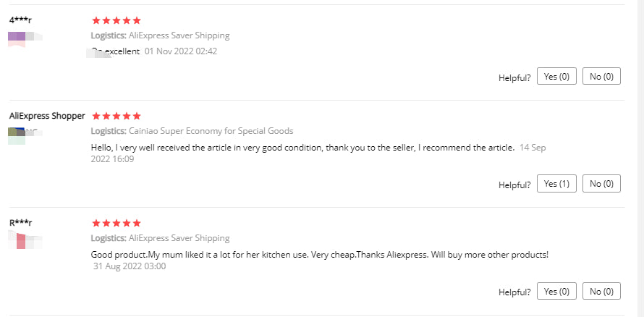Viewport: 644px width, 317px height.
Task: Click Yes (1) on AliExpress Shopper's review
Action: click(x=556, y=184)
